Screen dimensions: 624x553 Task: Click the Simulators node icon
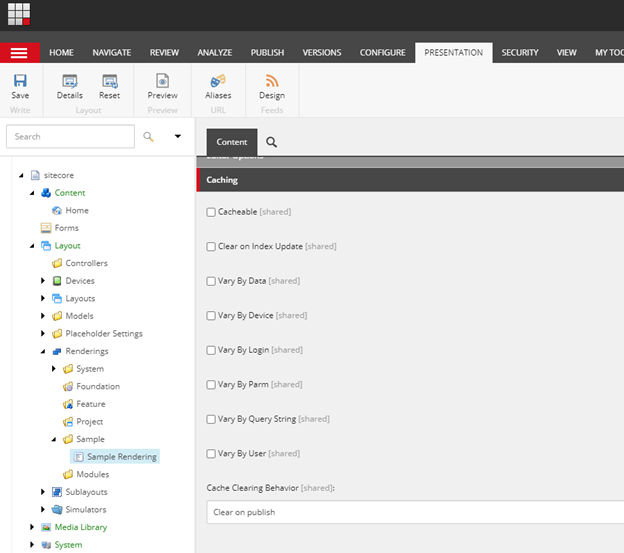click(x=57, y=510)
